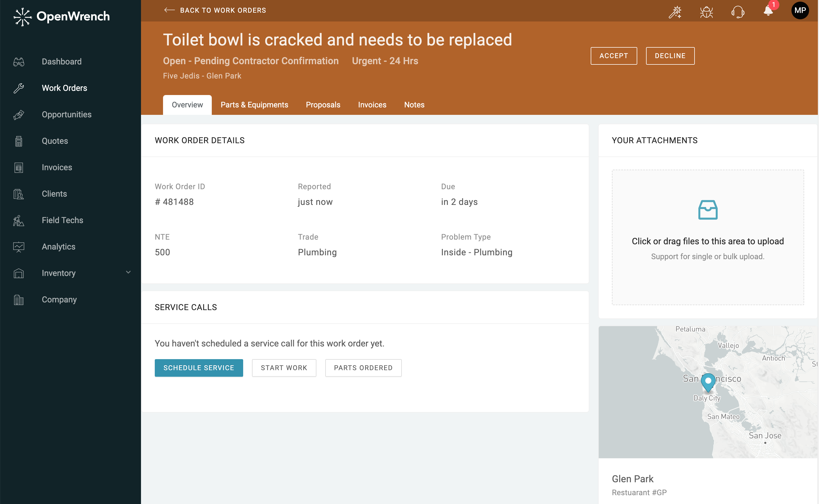Switch to the Invoices tab
The image size is (819, 504).
(x=372, y=105)
